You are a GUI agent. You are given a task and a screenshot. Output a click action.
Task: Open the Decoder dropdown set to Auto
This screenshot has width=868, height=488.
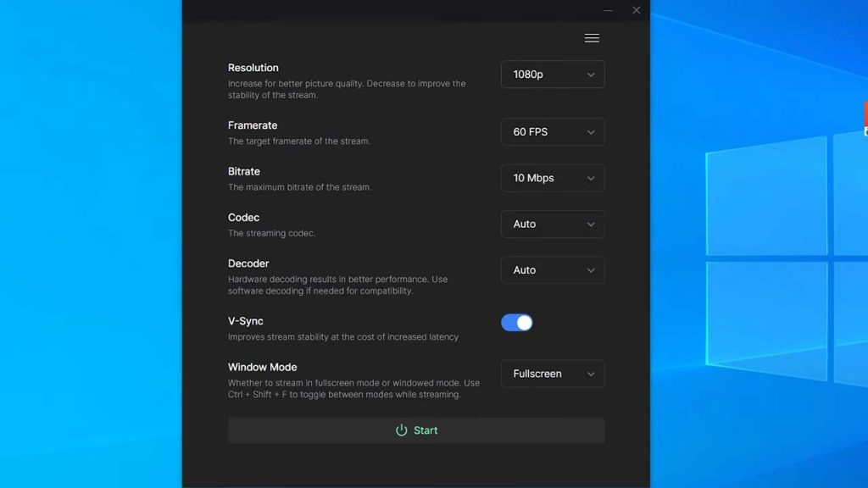pos(553,270)
